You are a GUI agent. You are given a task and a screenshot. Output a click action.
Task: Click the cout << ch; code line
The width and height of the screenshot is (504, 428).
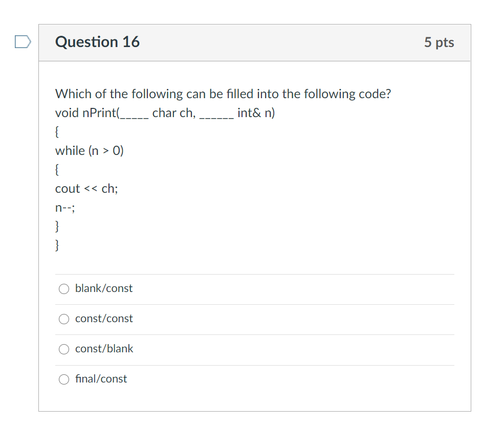(x=86, y=188)
